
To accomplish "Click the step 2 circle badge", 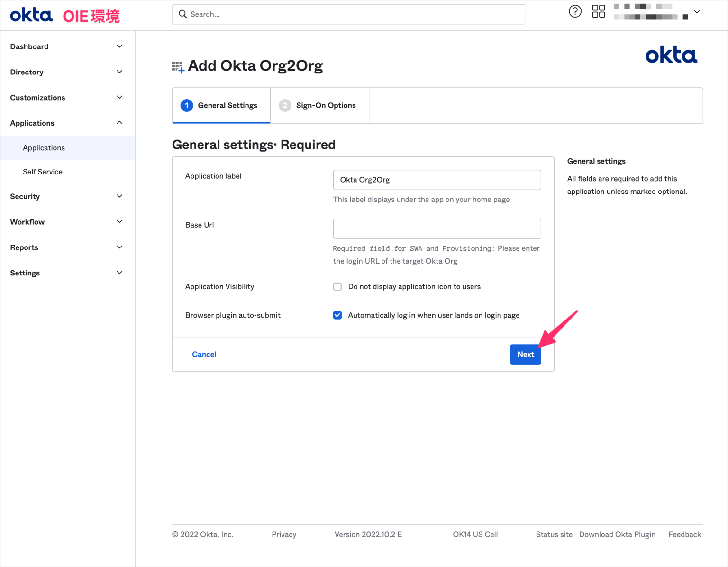I will point(285,105).
